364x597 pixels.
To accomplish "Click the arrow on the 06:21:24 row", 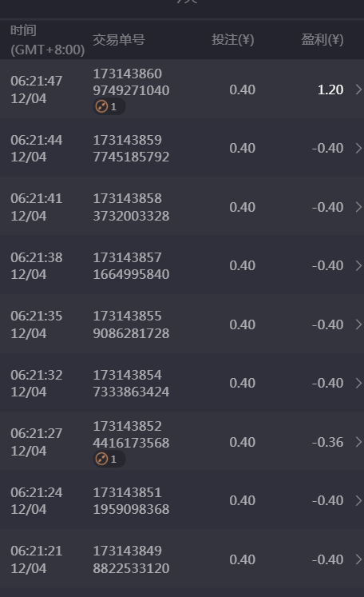I will tap(358, 500).
